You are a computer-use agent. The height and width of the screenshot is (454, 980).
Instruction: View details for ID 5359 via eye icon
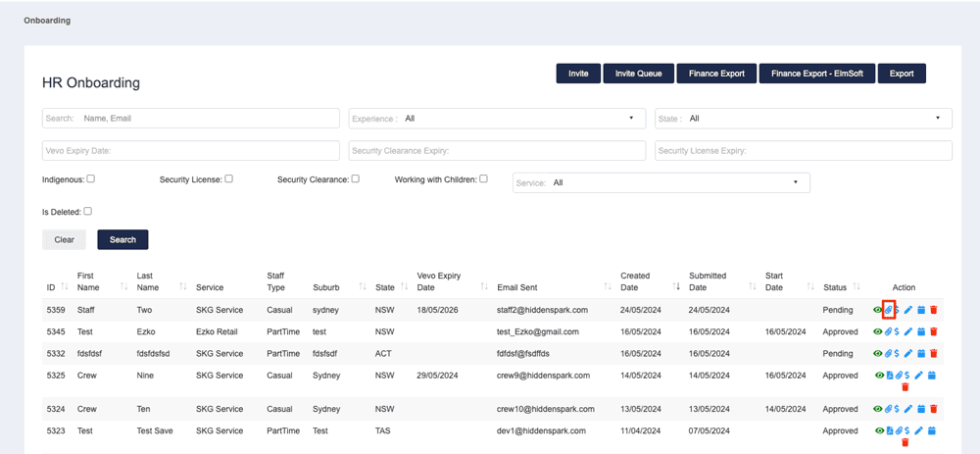pyautogui.click(x=877, y=310)
